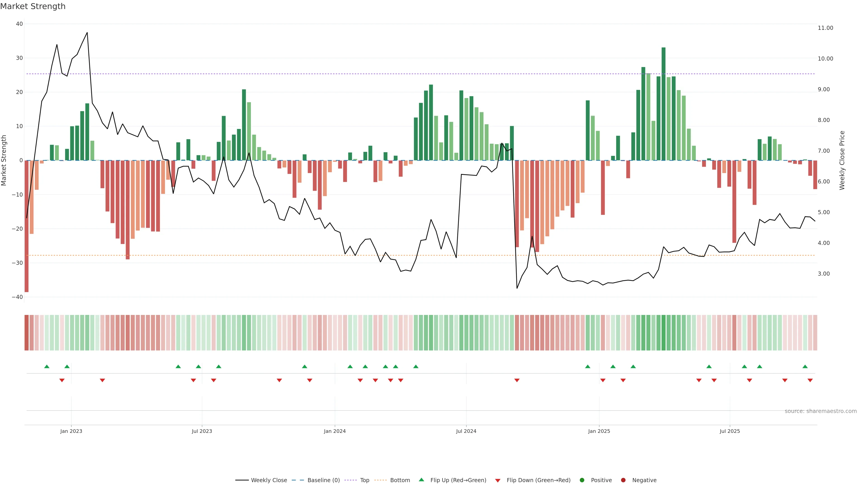
Task: Click the darkest green heatmap strip cell
Action: (663, 333)
